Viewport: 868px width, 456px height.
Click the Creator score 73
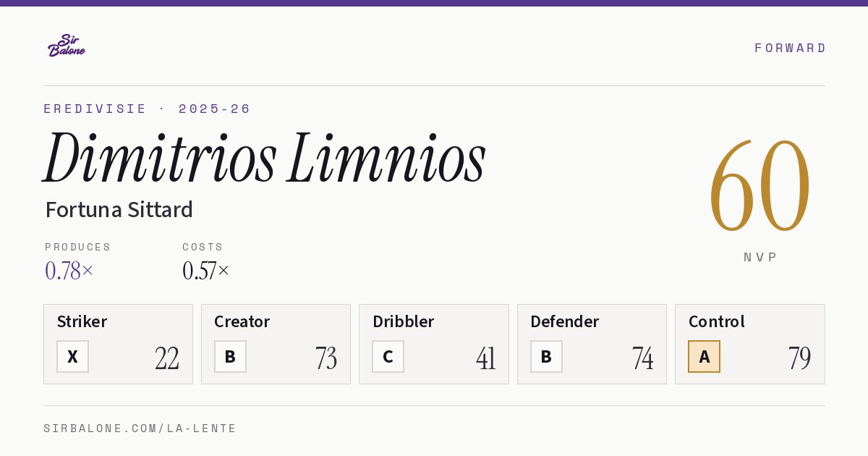[x=326, y=358]
